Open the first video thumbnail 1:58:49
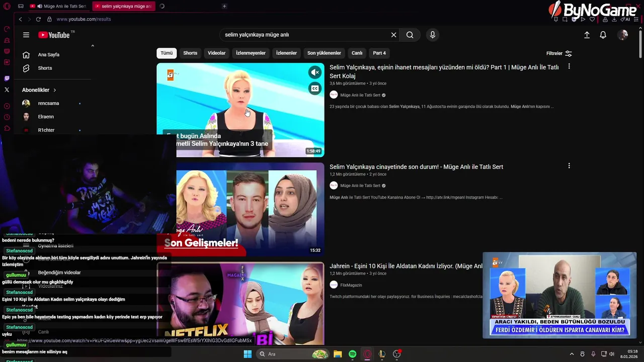The height and width of the screenshot is (362, 644). (240, 110)
